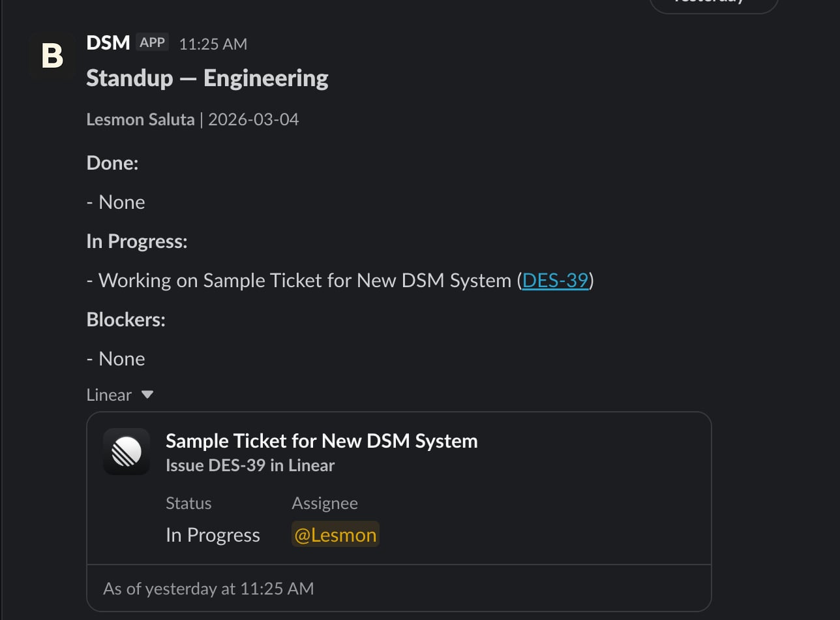Click the Linear logo in the attachment card
The image size is (840, 620).
click(127, 452)
